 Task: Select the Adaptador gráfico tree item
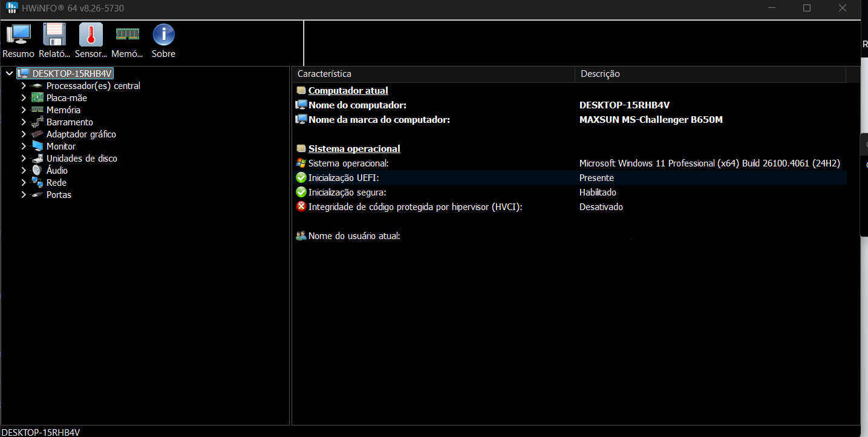coord(81,134)
